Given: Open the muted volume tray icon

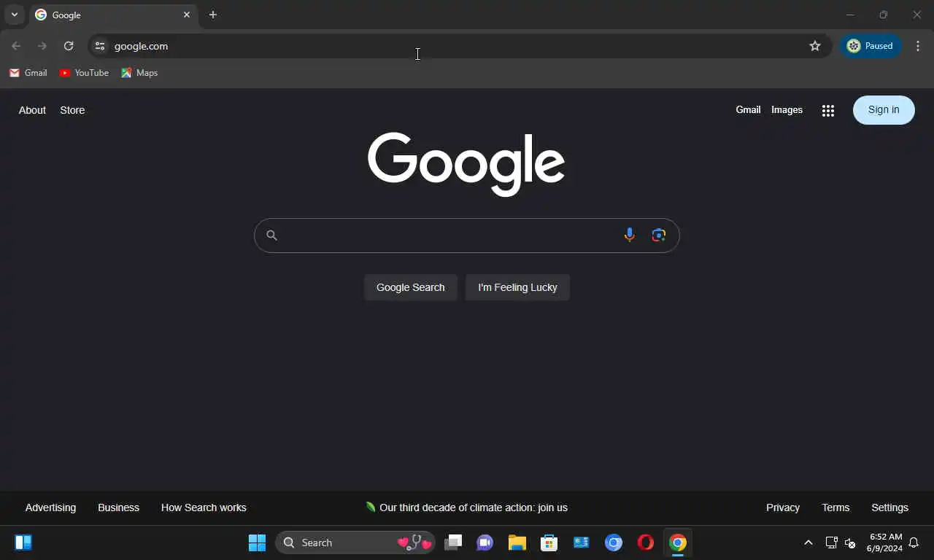Looking at the screenshot, I should coord(850,542).
